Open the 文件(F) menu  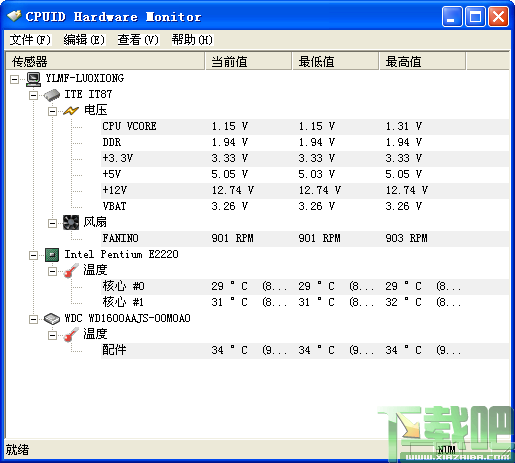coord(30,40)
